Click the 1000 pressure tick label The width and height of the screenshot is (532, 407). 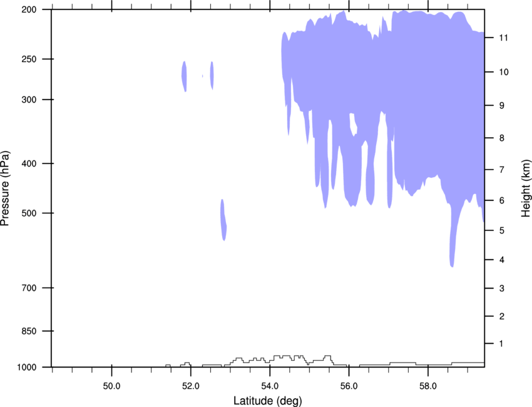pyautogui.click(x=27, y=368)
